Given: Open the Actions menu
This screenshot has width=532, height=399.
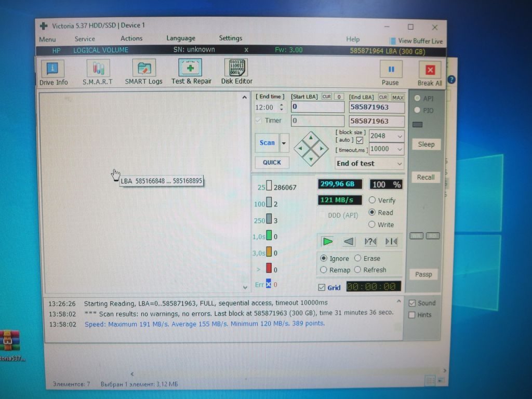Looking at the screenshot, I should coord(131,38).
